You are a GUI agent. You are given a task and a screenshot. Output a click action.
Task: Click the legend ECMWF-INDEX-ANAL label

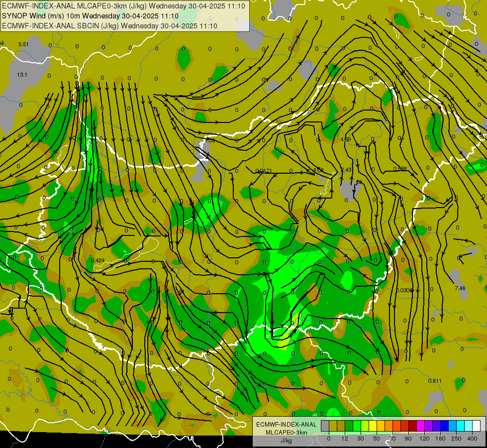287,425
